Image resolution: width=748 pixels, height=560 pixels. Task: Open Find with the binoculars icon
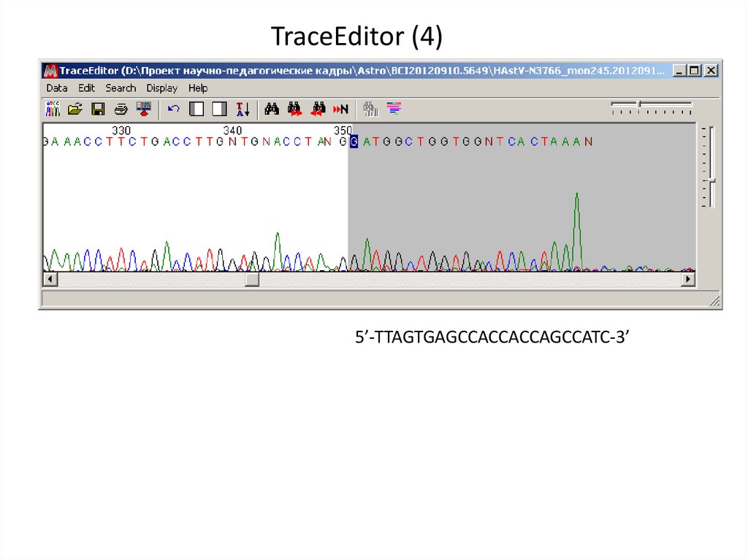click(272, 110)
